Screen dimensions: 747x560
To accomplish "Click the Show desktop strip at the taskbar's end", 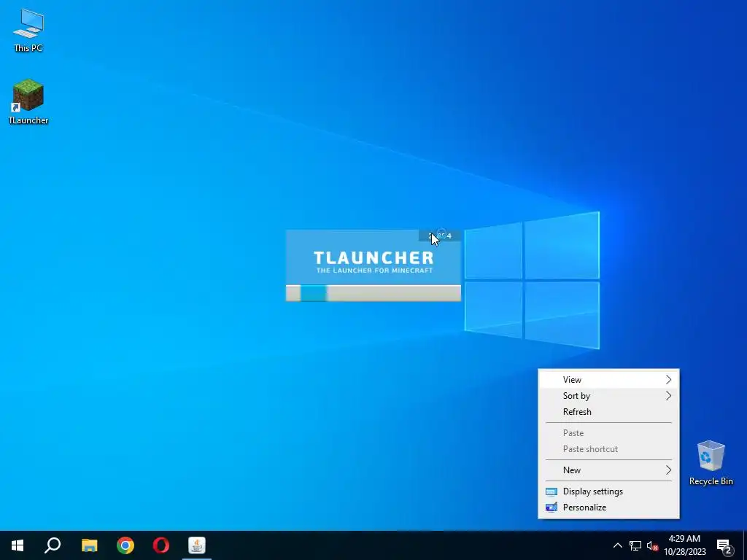I will tap(745, 545).
